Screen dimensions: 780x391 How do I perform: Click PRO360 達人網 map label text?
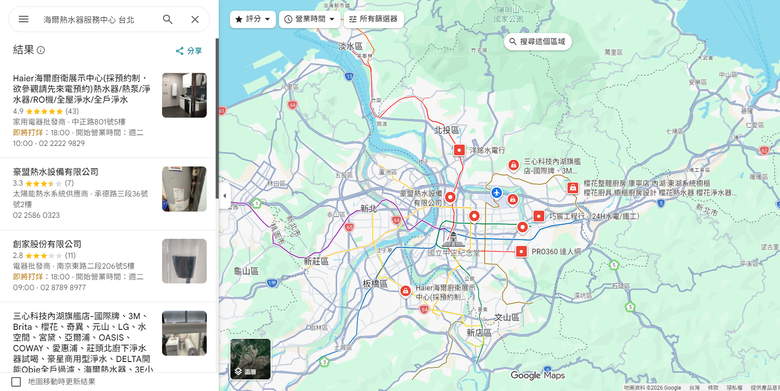[556, 252]
